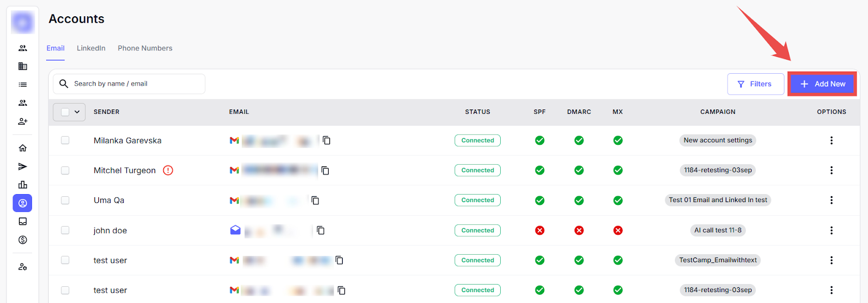Click the paper plane send icon
868x303 pixels.
(23, 166)
